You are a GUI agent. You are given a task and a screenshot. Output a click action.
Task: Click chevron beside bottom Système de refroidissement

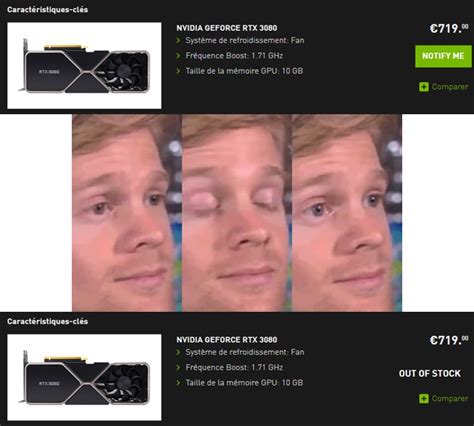178,352
